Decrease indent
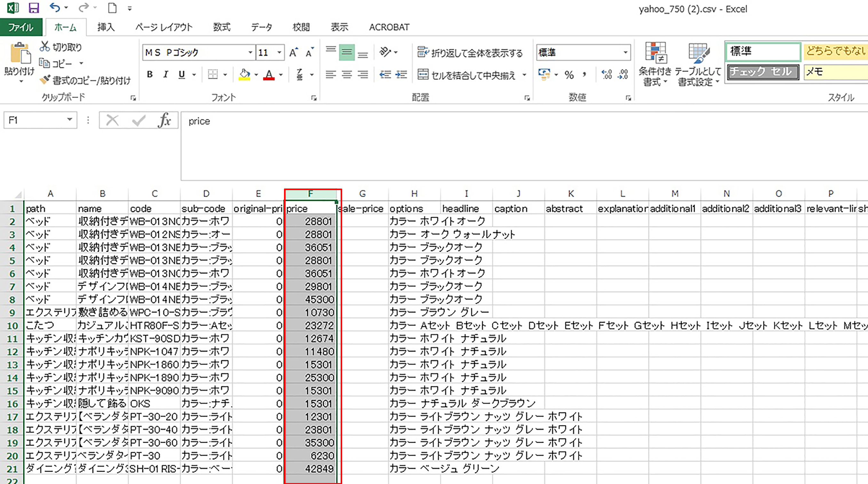The image size is (868, 484). tap(385, 75)
